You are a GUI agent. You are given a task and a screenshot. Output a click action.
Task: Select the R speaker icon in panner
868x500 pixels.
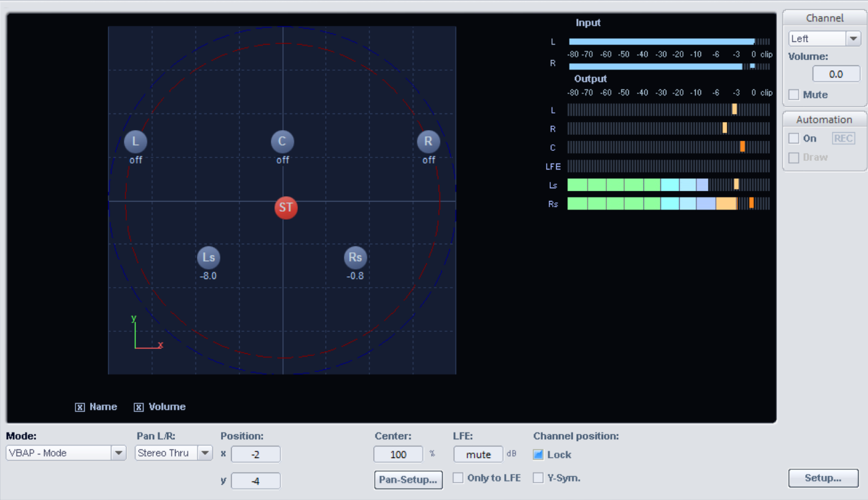pyautogui.click(x=429, y=142)
